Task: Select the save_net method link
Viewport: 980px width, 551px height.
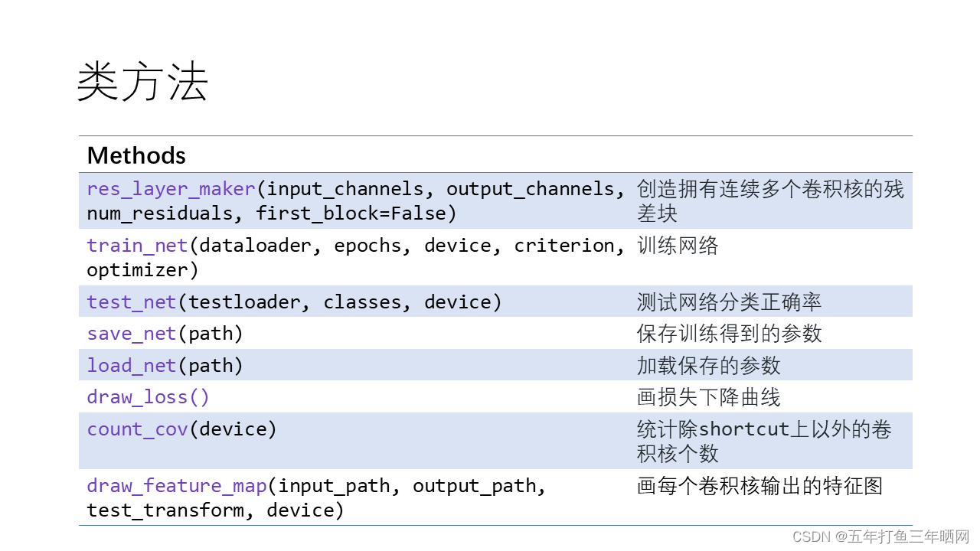Action: (131, 333)
